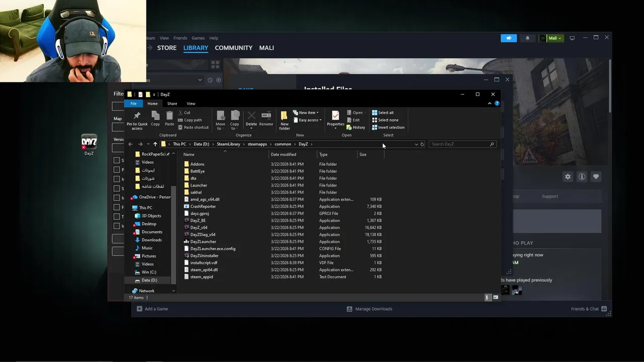Open file History in ribbon
Viewport: 644px width, 362px height.
click(x=356, y=127)
